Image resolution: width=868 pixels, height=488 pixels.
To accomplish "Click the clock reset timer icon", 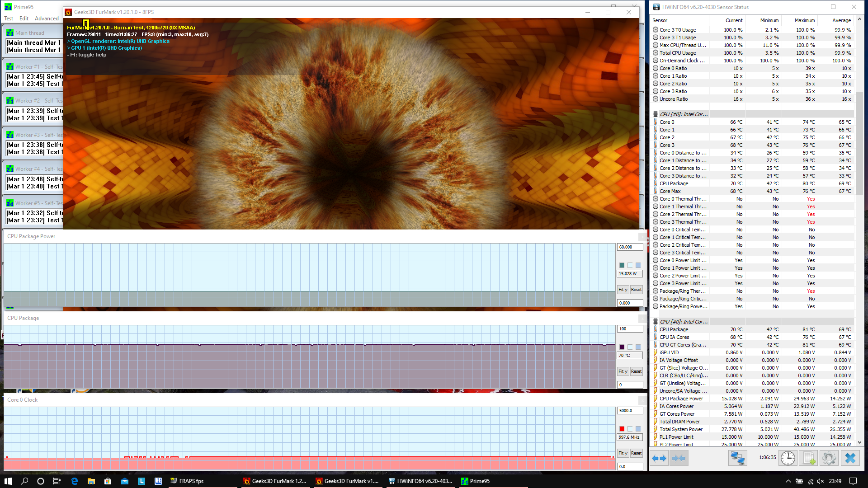I will point(788,458).
